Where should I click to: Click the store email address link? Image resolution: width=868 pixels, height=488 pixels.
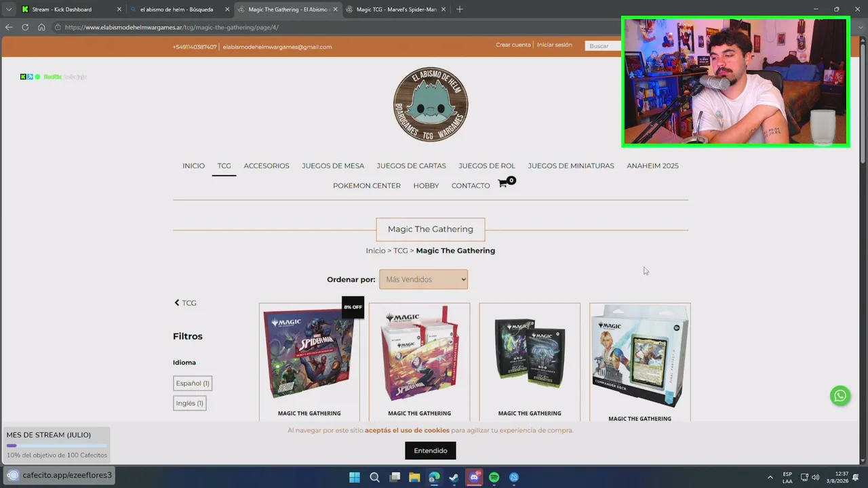(x=277, y=47)
